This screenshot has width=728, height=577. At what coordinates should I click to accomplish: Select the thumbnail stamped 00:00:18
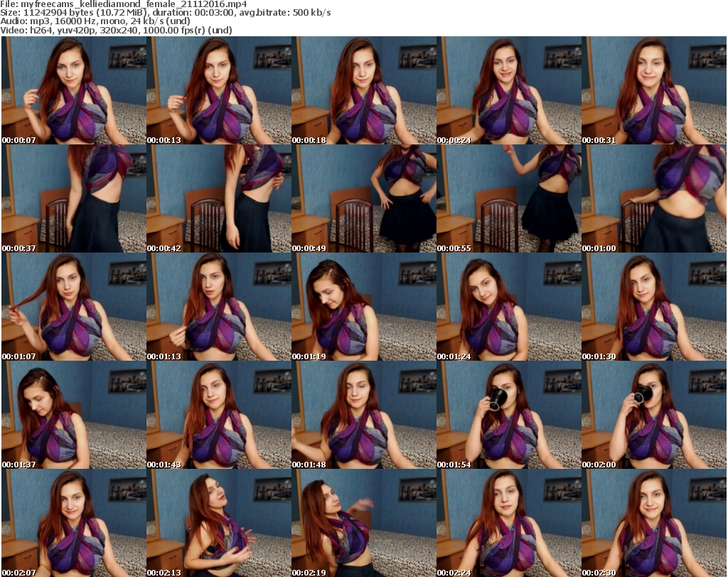click(x=363, y=90)
